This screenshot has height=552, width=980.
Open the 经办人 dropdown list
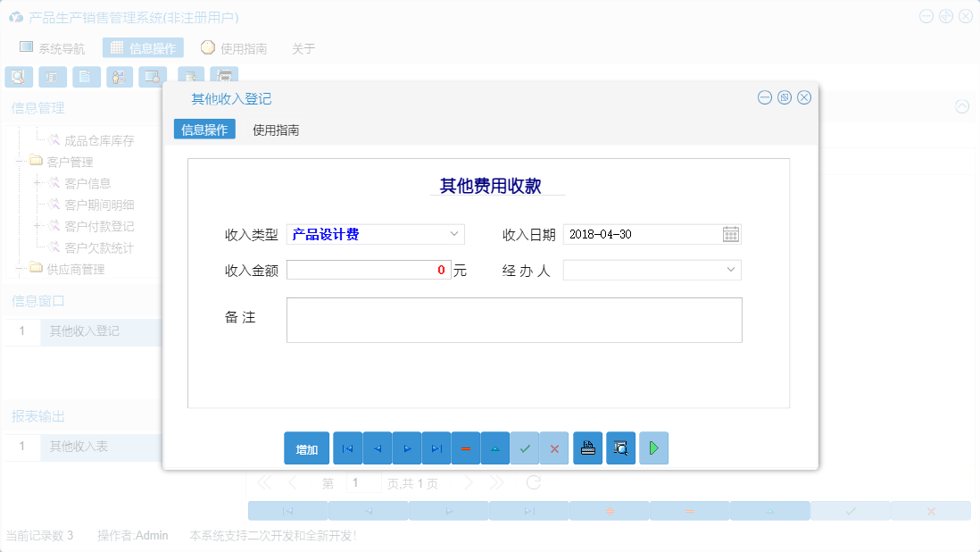click(x=732, y=270)
